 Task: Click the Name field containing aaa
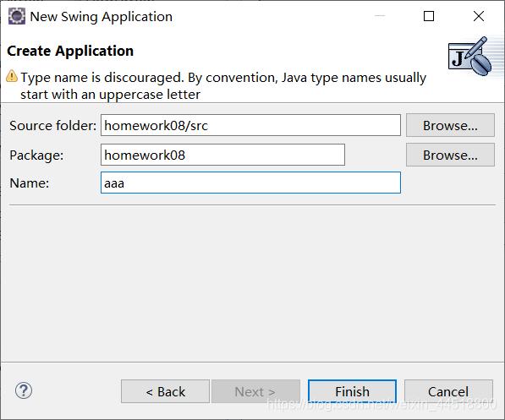tap(250, 183)
